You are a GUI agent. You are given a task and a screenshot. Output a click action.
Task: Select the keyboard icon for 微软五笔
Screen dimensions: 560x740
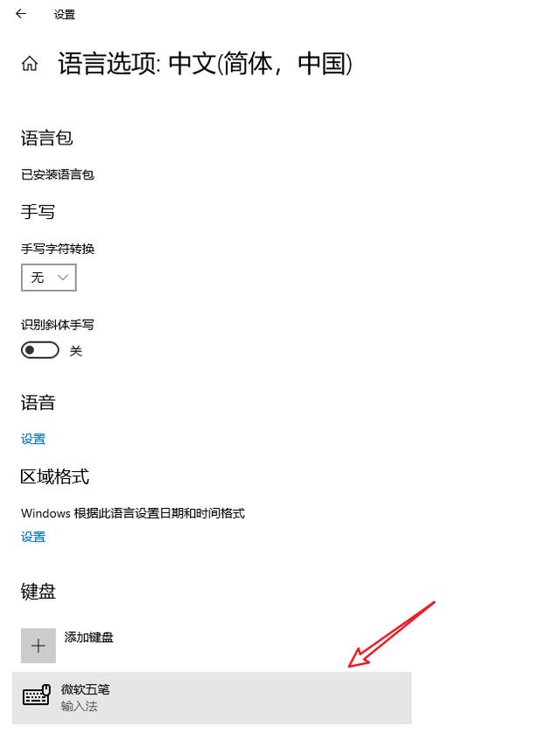click(36, 695)
